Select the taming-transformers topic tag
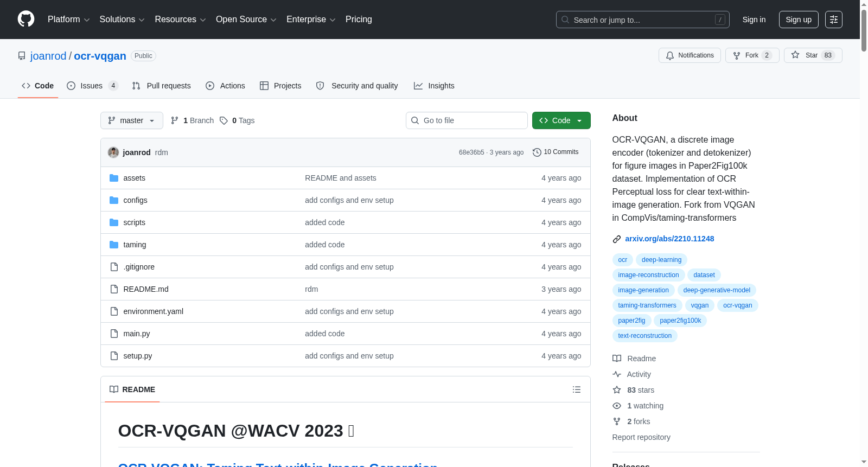 pyautogui.click(x=647, y=305)
